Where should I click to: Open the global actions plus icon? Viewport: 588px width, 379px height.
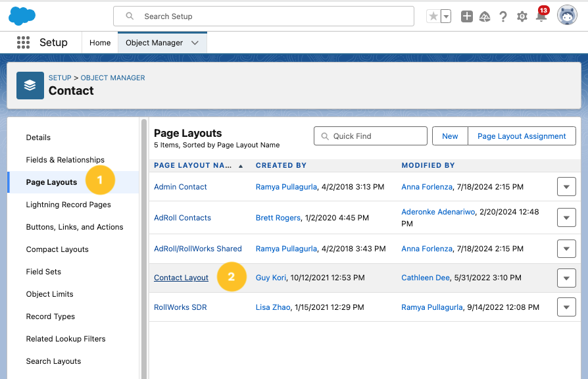[466, 16]
